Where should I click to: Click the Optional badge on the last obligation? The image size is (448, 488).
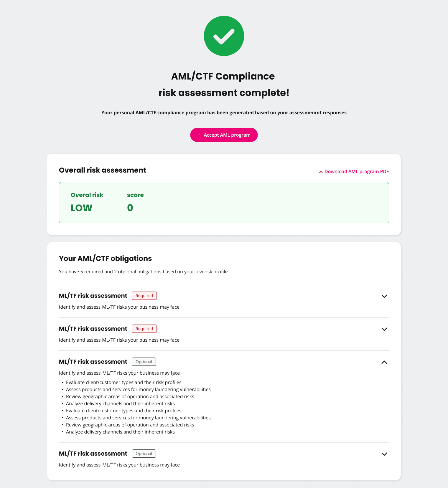click(x=144, y=454)
